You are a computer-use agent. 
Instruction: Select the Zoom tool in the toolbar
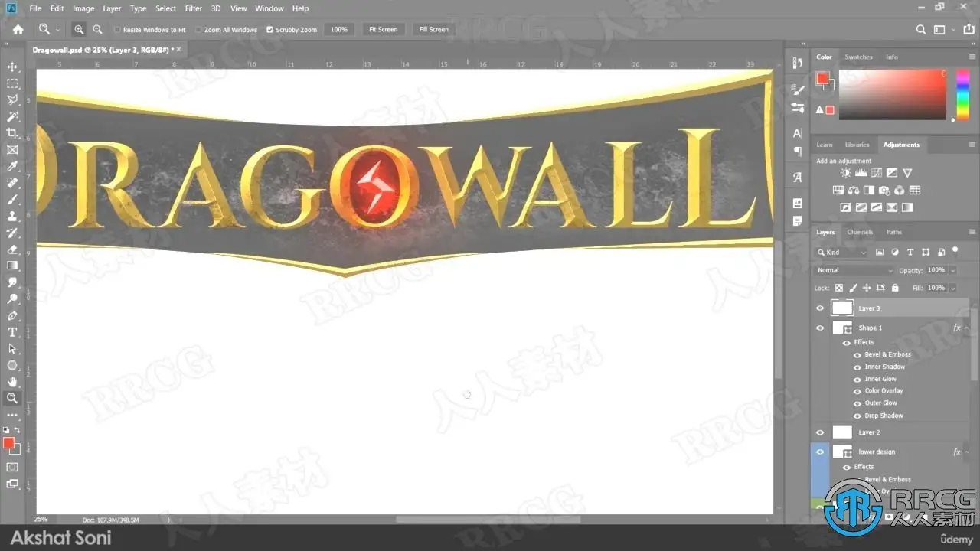(x=12, y=398)
